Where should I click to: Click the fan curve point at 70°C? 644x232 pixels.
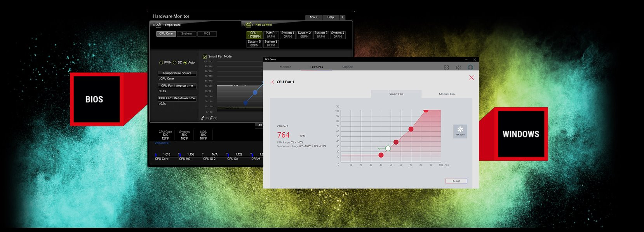click(411, 129)
